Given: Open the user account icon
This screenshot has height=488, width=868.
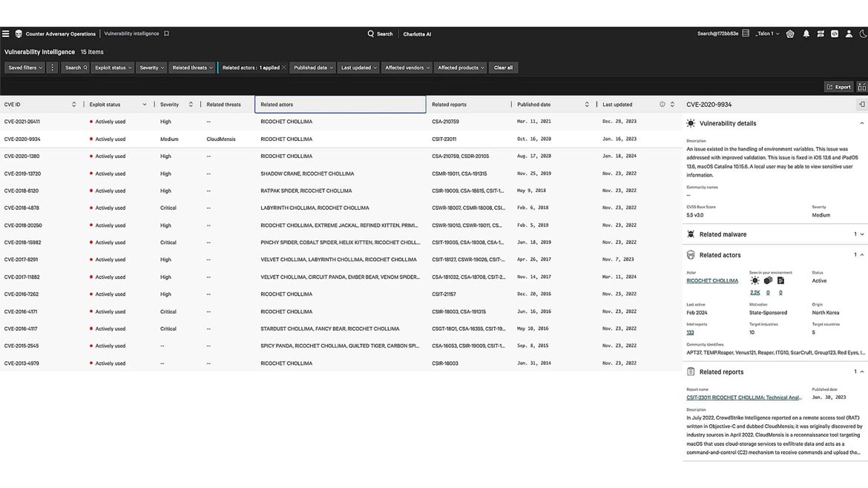Looking at the screenshot, I should [x=849, y=34].
